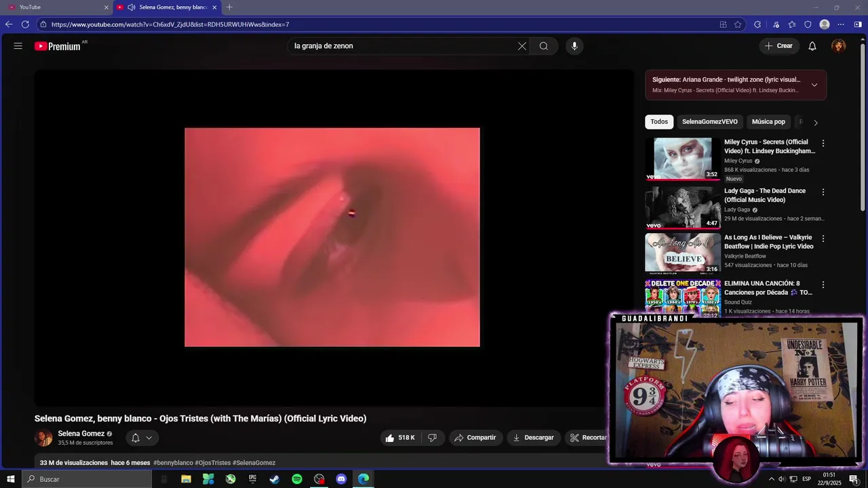Select the Todos filter chip
The width and height of the screenshot is (868, 488).
click(659, 122)
